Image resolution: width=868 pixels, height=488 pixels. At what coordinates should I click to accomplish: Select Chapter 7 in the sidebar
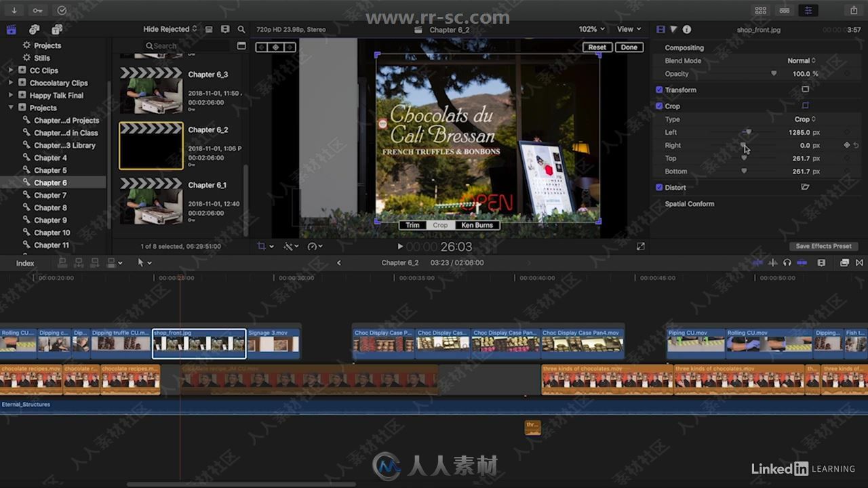pyautogui.click(x=50, y=195)
